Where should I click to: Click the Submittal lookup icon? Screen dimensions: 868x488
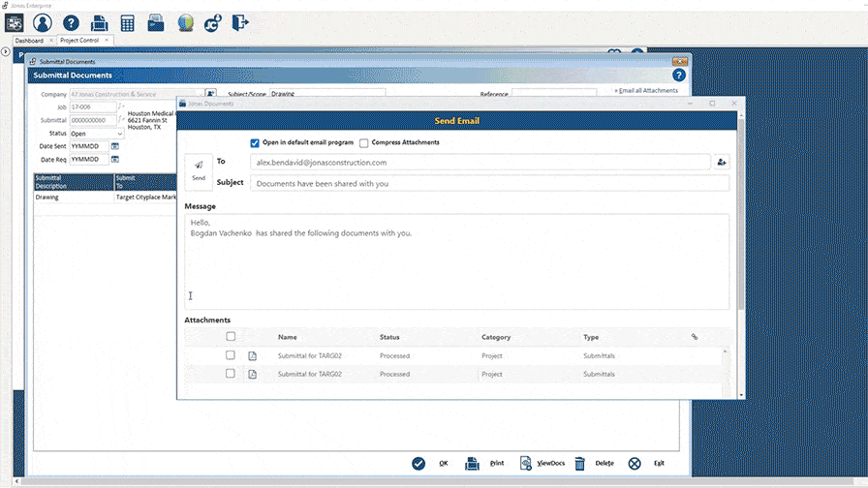(x=121, y=119)
